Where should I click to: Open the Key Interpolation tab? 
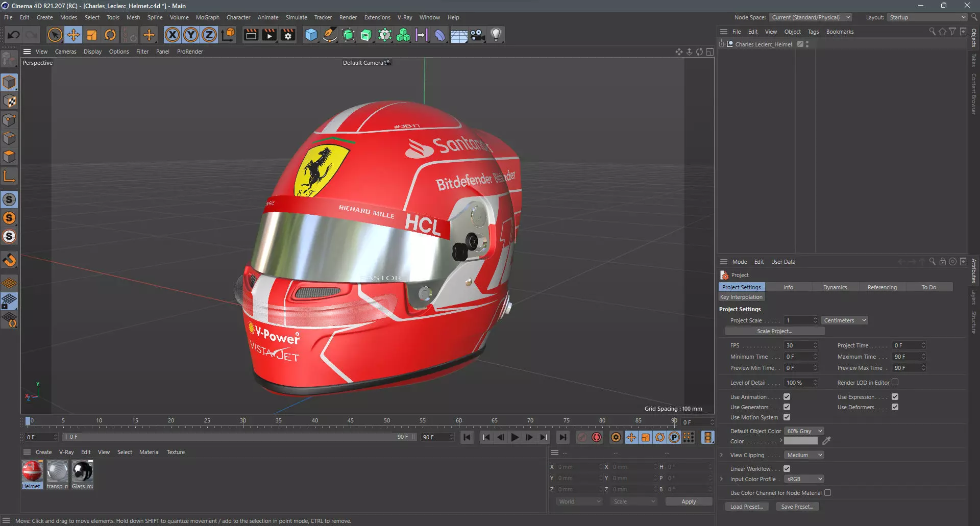pos(741,297)
